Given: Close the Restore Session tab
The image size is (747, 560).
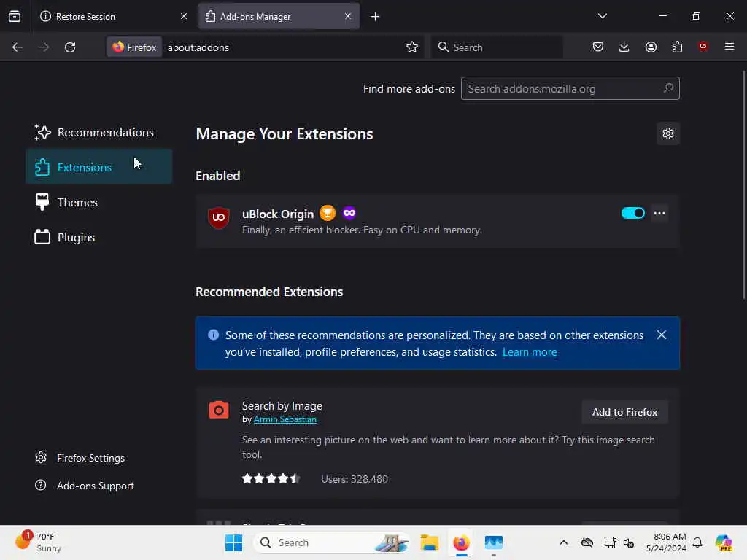Looking at the screenshot, I should point(184,16).
